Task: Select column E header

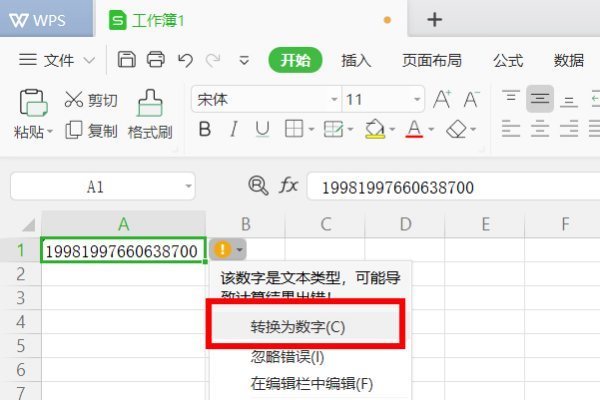Action: click(485, 224)
